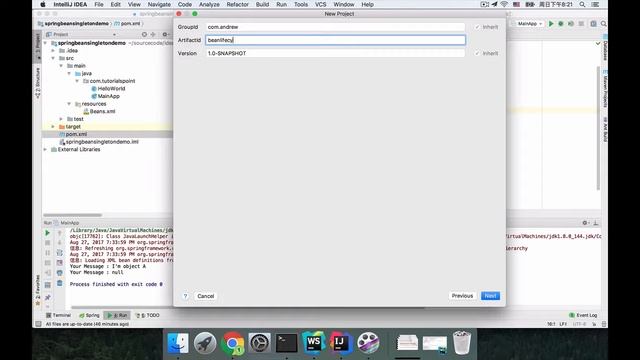Open the Refactor menu

click(238, 4)
